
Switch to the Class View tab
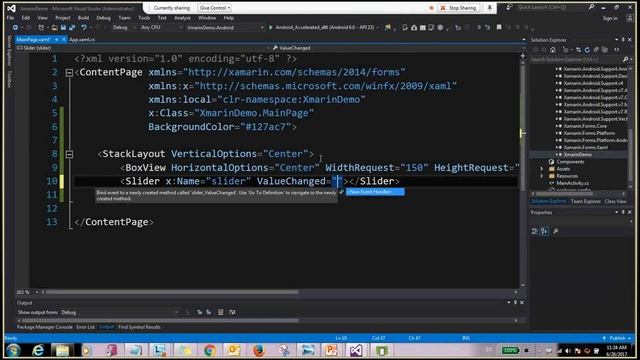click(616, 201)
